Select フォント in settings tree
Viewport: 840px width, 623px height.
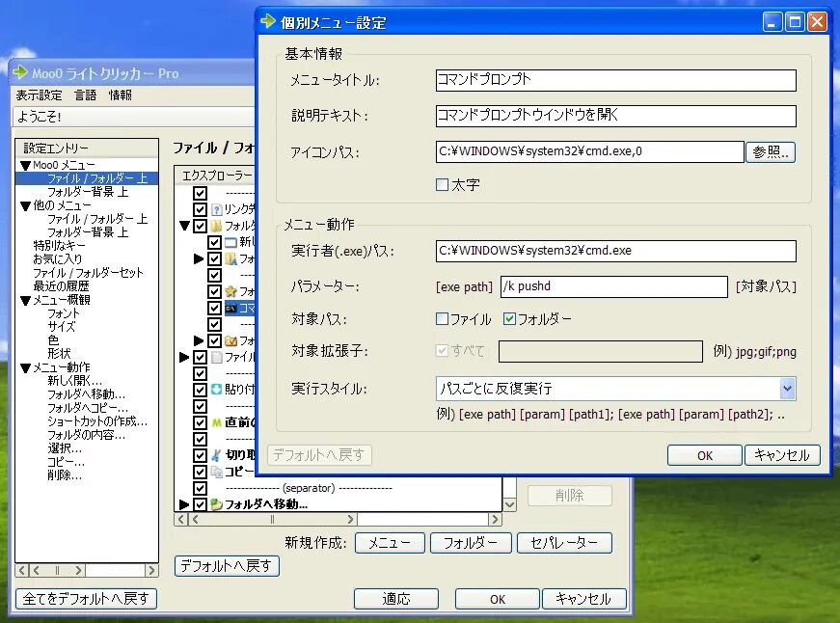(64, 313)
